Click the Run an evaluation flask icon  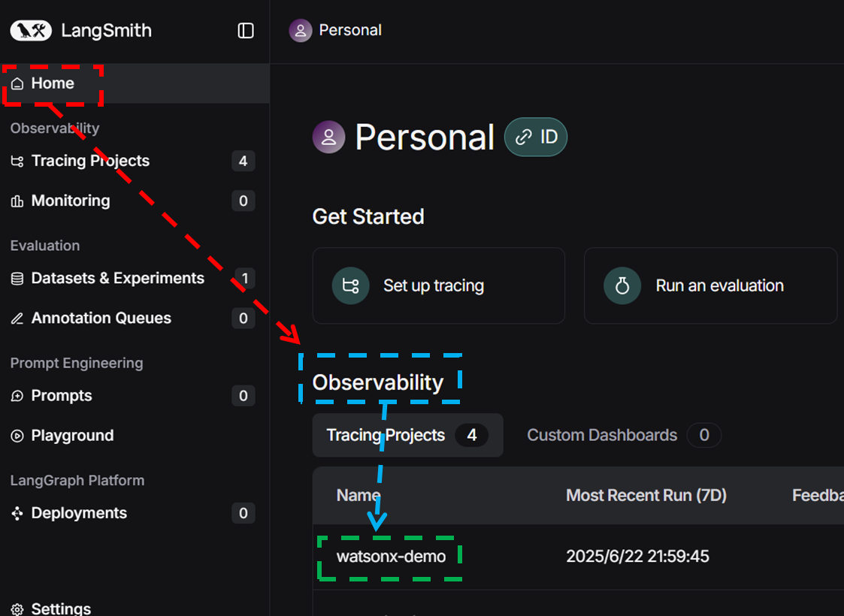[622, 285]
